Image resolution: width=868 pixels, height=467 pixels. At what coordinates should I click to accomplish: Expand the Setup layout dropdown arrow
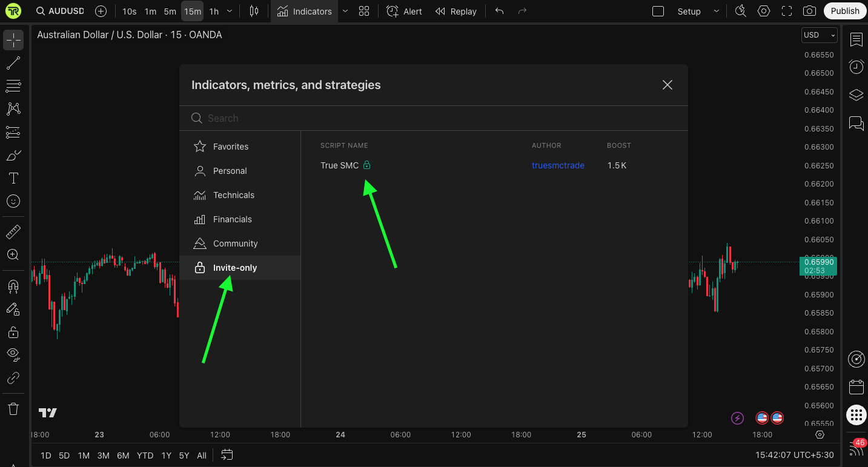coord(717,11)
